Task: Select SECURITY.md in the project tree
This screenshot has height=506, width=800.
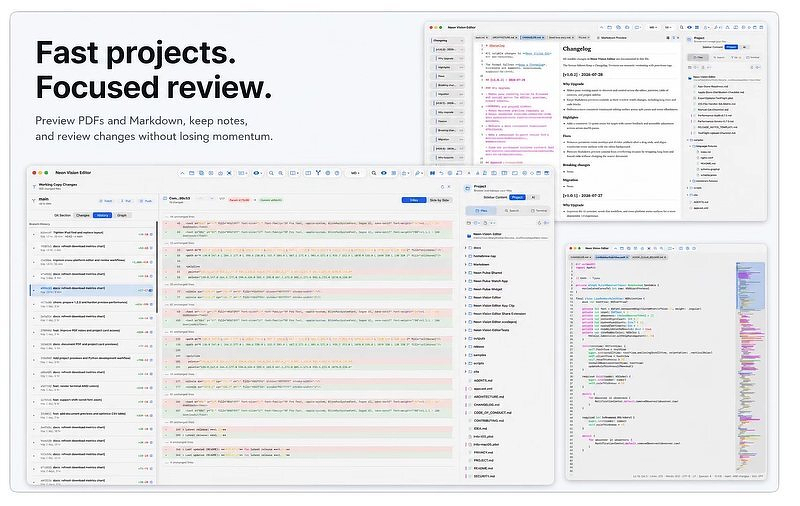Action: click(482, 476)
